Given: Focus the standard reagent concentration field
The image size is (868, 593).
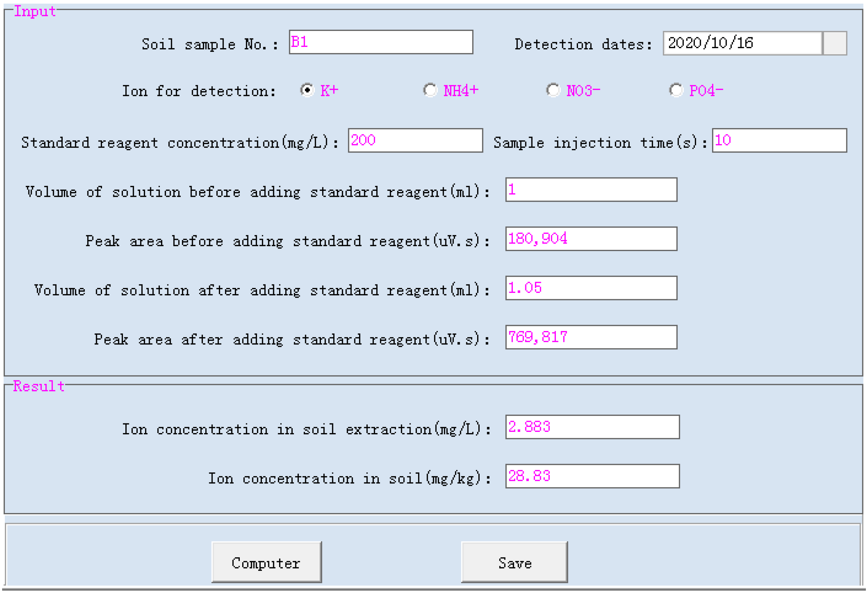Looking at the screenshot, I should tap(415, 141).
